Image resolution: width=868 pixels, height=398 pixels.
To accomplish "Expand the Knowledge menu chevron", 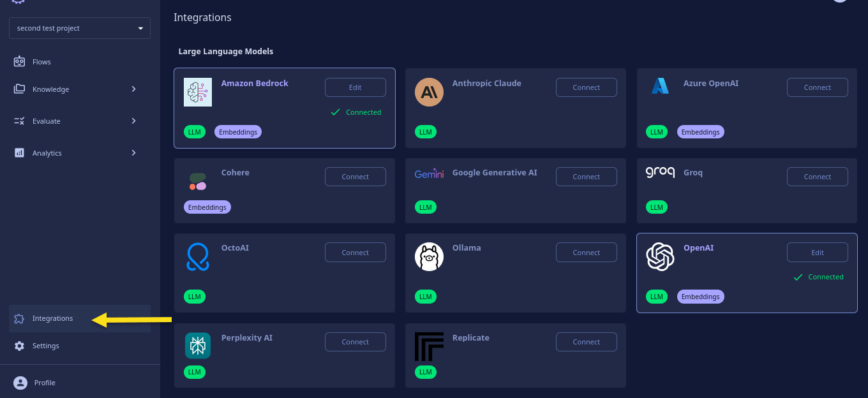I will (133, 89).
